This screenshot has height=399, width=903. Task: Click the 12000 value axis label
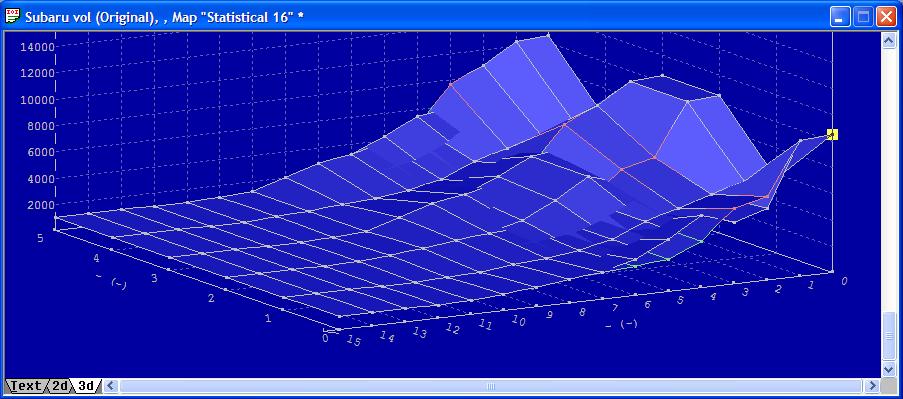click(37, 73)
